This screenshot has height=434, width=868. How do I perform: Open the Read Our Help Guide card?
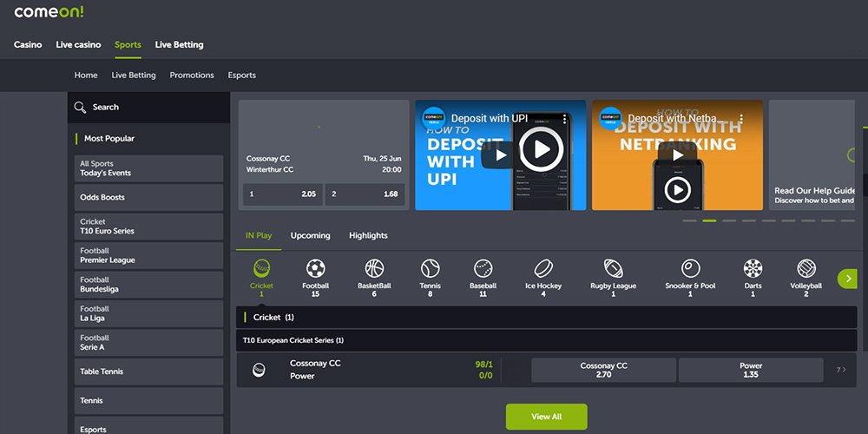point(812,155)
